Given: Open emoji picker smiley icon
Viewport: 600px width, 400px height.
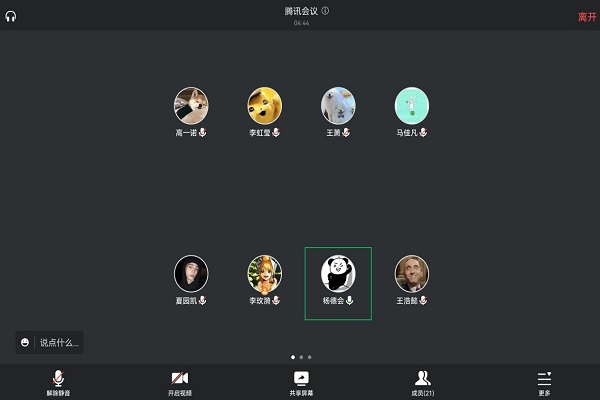Looking at the screenshot, I should [25, 342].
